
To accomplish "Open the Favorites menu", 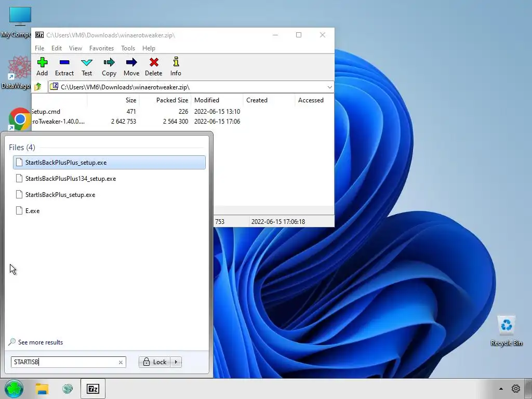I will (101, 48).
